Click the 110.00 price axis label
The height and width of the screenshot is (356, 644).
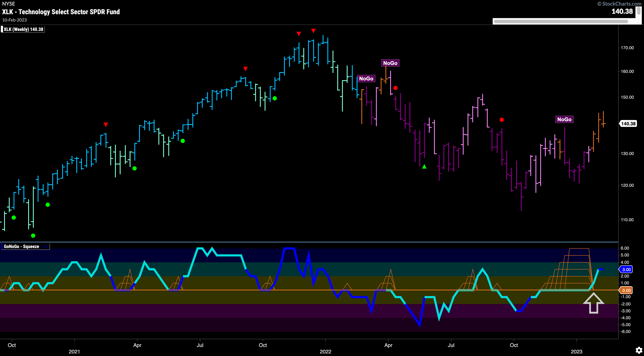[627, 220]
